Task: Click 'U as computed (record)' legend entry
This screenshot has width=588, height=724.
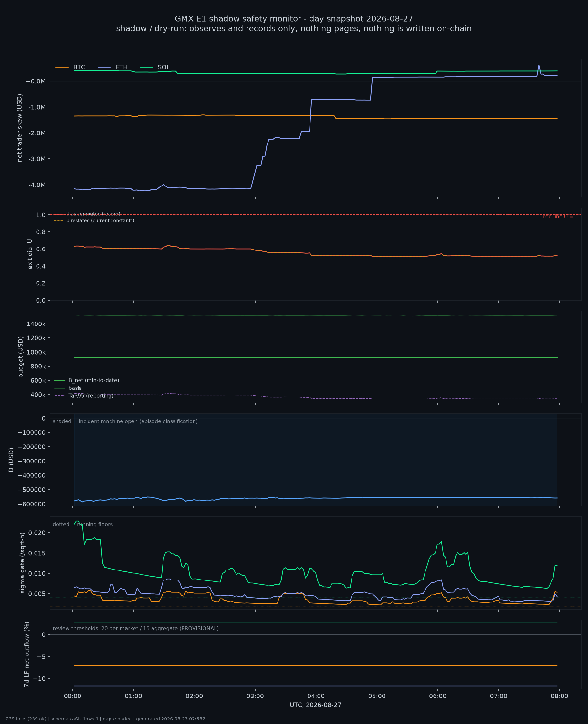Action: [87, 214]
